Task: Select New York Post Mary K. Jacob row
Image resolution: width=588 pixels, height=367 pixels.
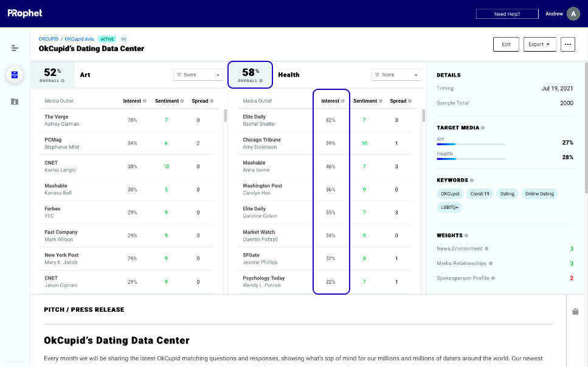Action: pos(126,259)
